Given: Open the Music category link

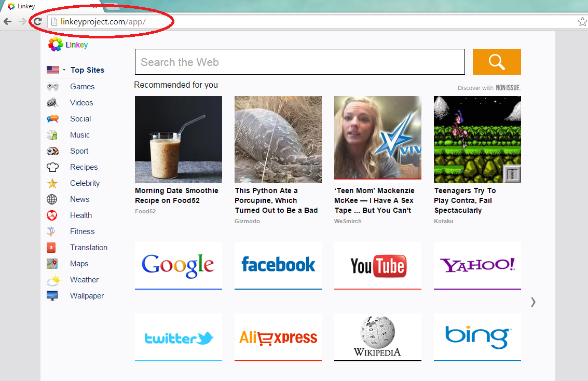Looking at the screenshot, I should 80,135.
